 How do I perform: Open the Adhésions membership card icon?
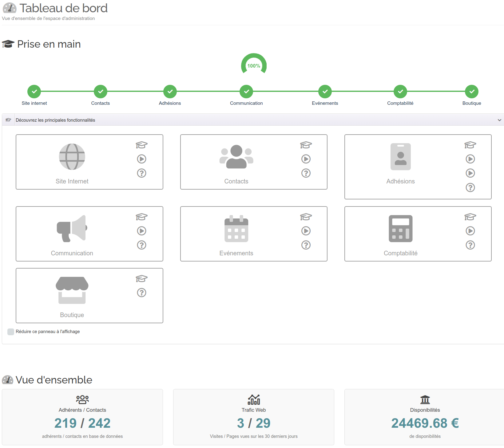(400, 157)
